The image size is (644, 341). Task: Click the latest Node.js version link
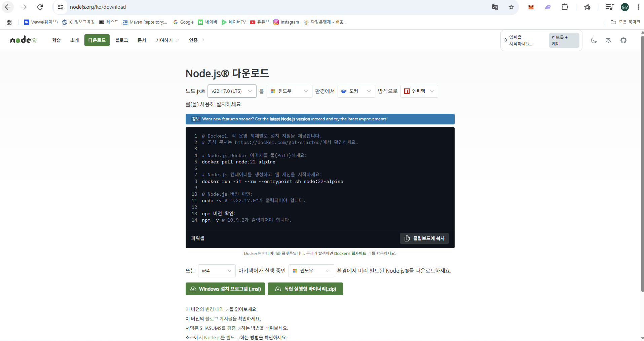[290, 119]
